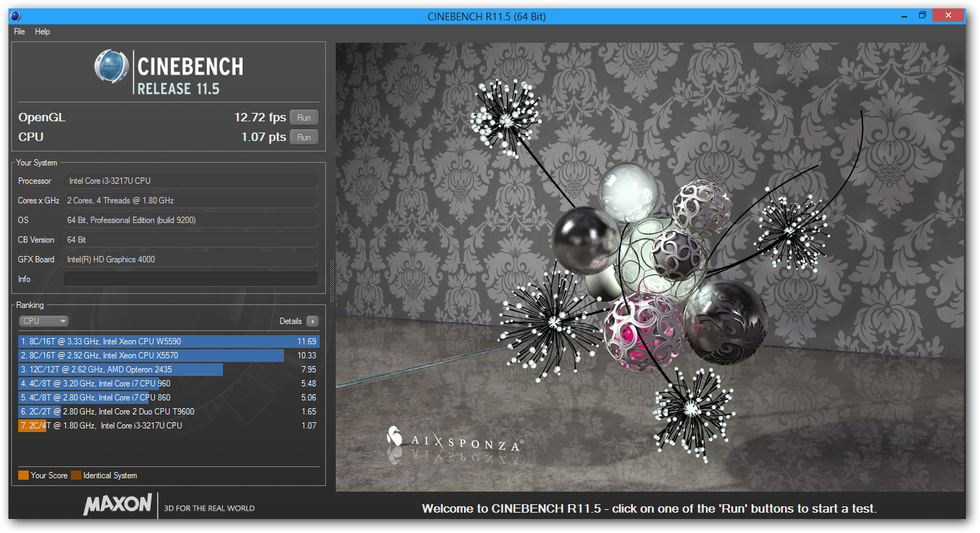Click the 3D scene render preview image
Viewport: 980px width, 533px height.
pyautogui.click(x=651, y=267)
